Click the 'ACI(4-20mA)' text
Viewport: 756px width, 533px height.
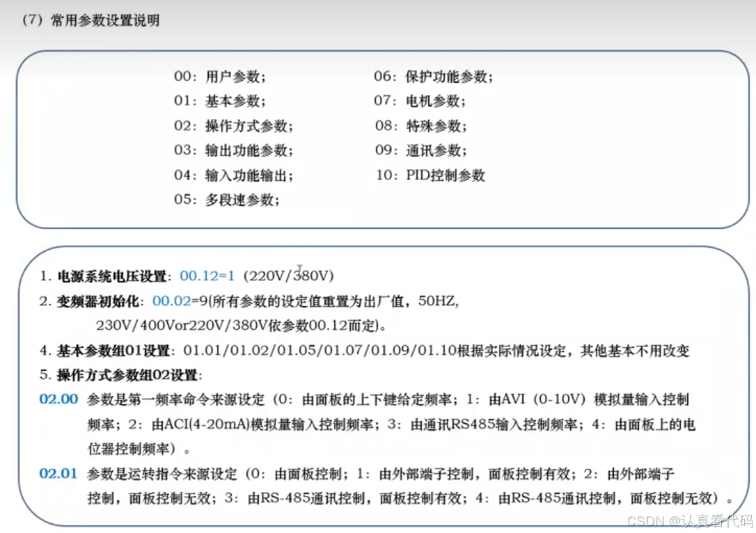tap(207, 424)
